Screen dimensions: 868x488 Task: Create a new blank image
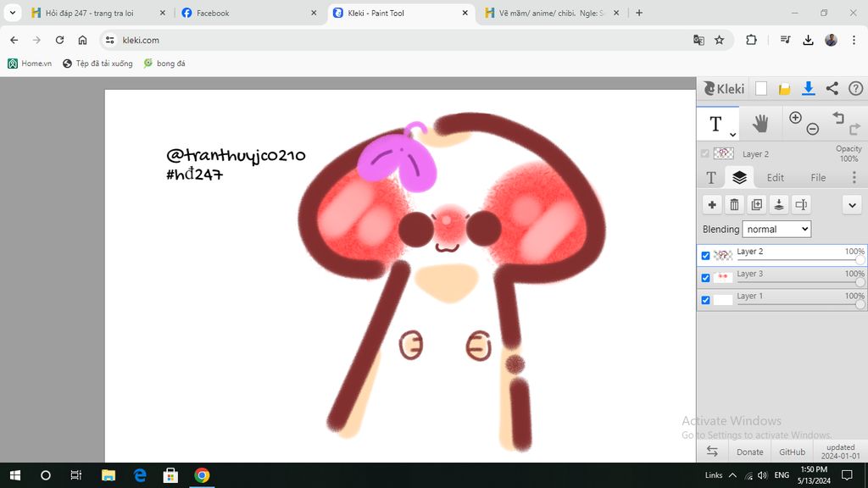point(761,88)
